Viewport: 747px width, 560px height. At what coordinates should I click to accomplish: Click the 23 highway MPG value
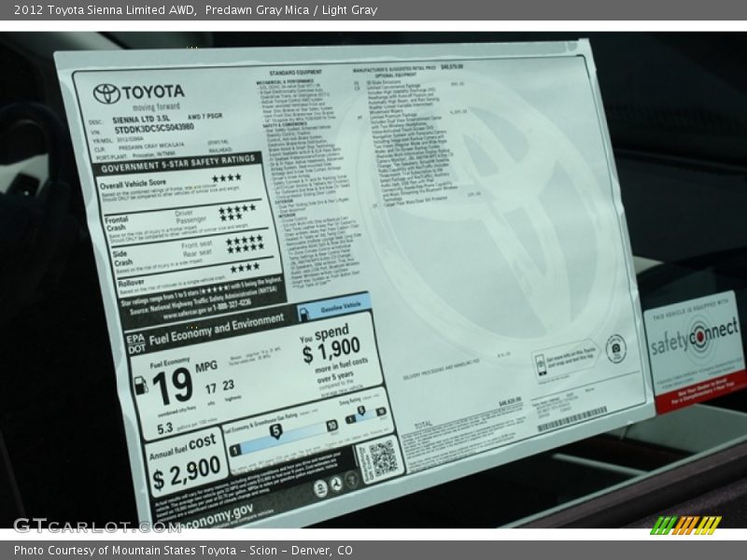(x=228, y=385)
